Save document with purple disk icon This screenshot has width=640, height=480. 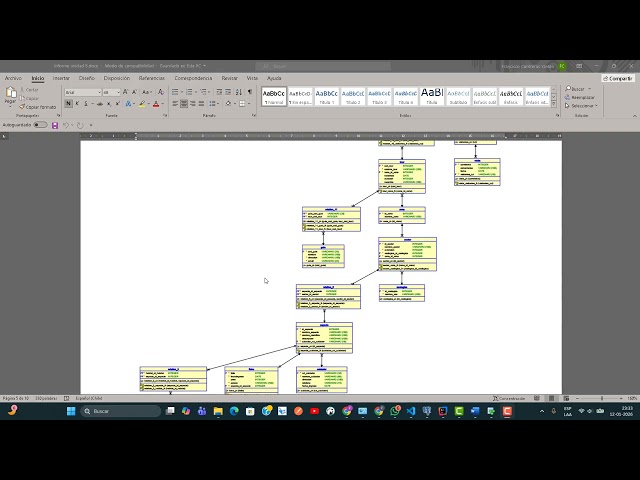[x=55, y=125]
